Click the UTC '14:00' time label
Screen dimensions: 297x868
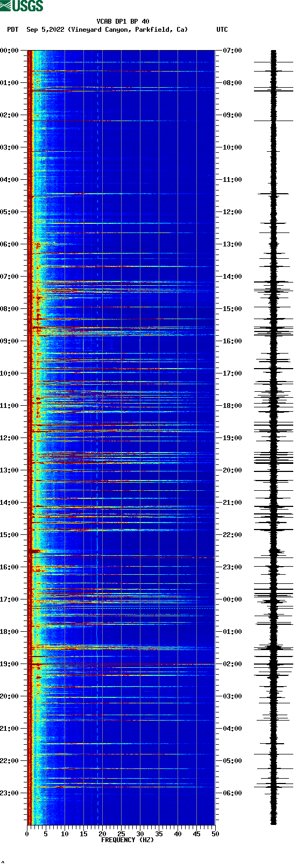coord(232,277)
